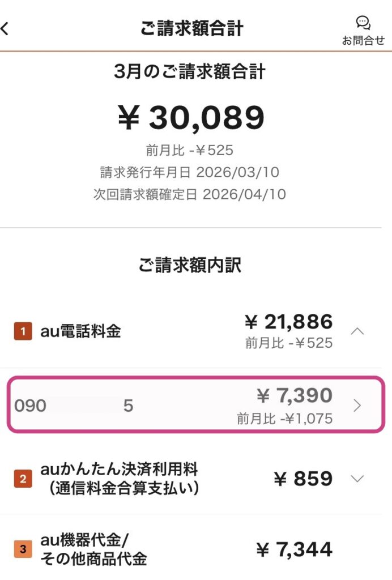
Task: Click the ¥30,089 total billing amount
Action: click(191, 118)
